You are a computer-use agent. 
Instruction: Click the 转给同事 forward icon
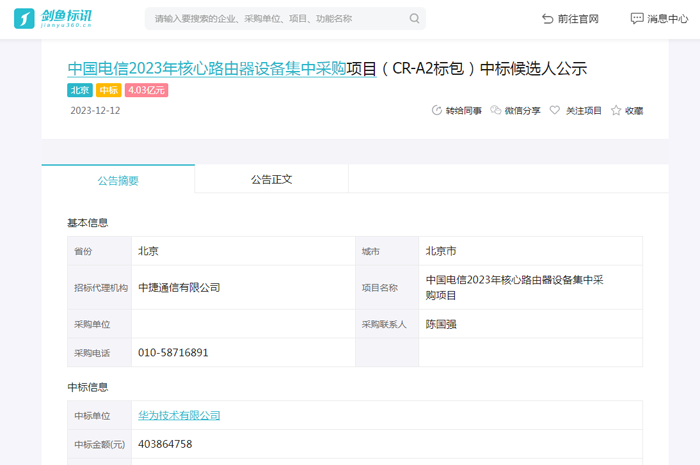tap(436, 111)
